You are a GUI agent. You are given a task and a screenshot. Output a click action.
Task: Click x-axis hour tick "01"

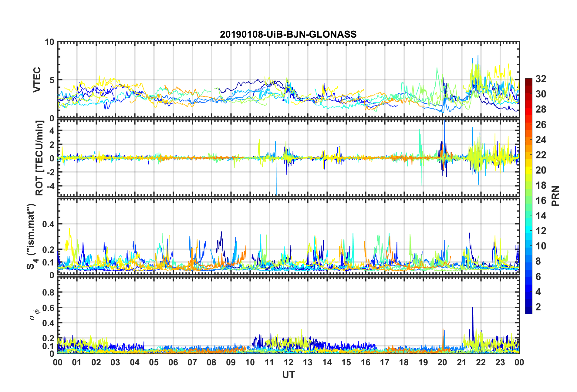point(77,362)
